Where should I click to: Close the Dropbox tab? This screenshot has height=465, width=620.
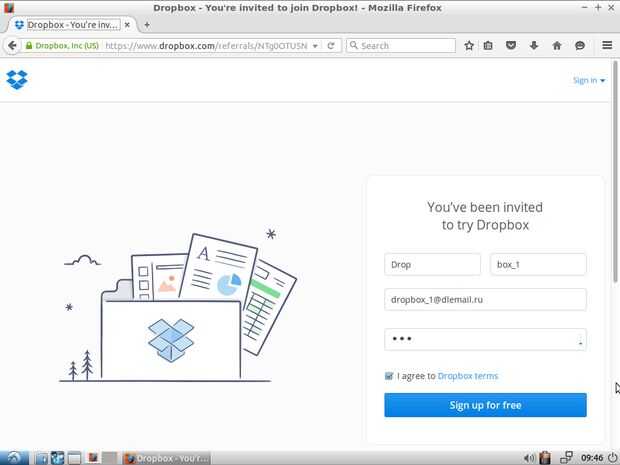pyautogui.click(x=127, y=25)
